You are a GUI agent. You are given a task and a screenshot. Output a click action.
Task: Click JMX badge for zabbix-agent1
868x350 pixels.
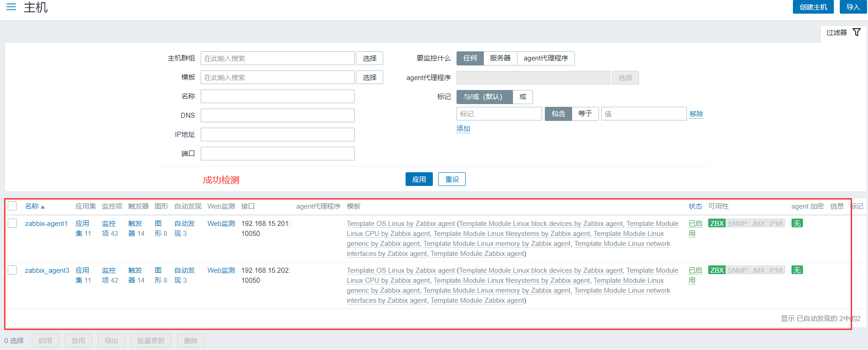click(758, 224)
